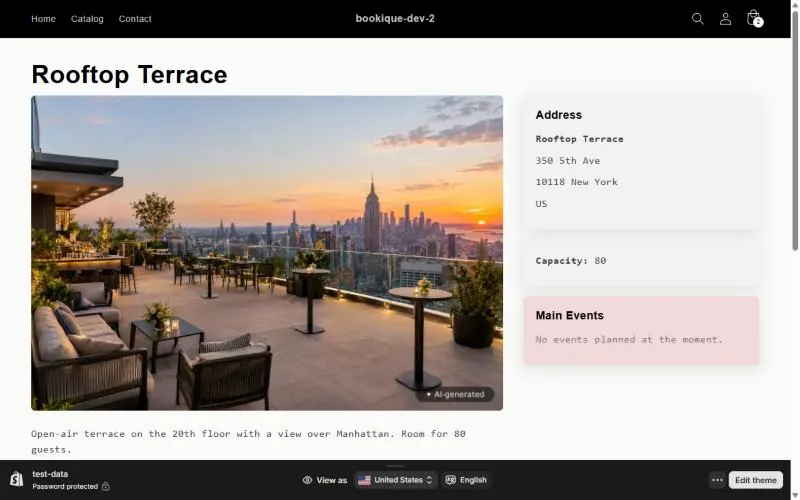Screen dimensions: 800x500
Task: Click the Main Events heading
Action: (x=569, y=315)
